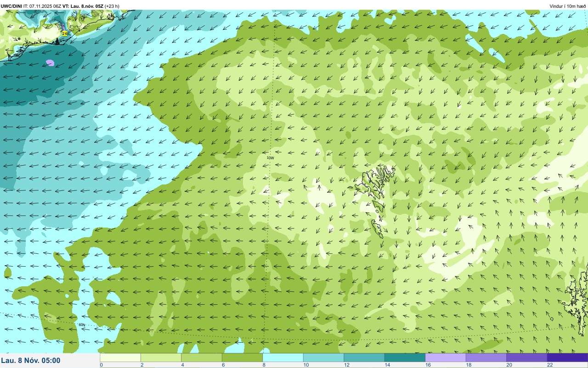Screen dimensions: 588x368
Task: Select the 4–6 m/s green legend swatch
Action: [x=202, y=357]
